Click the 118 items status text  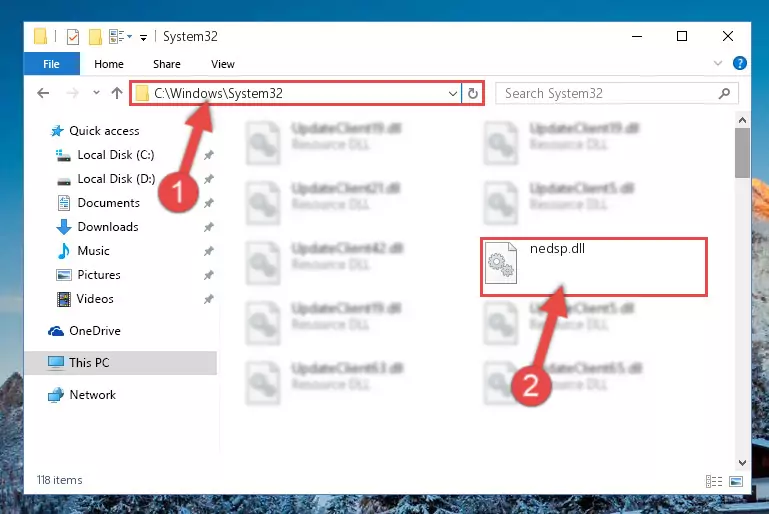tap(59, 480)
